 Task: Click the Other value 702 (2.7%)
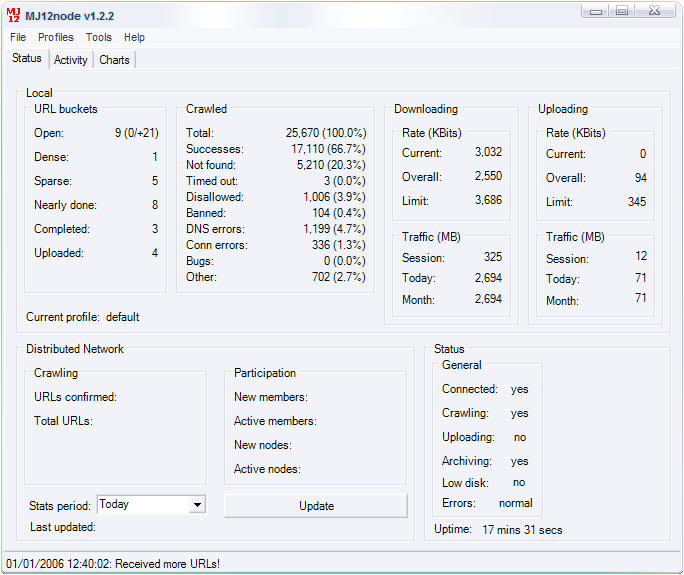point(339,277)
